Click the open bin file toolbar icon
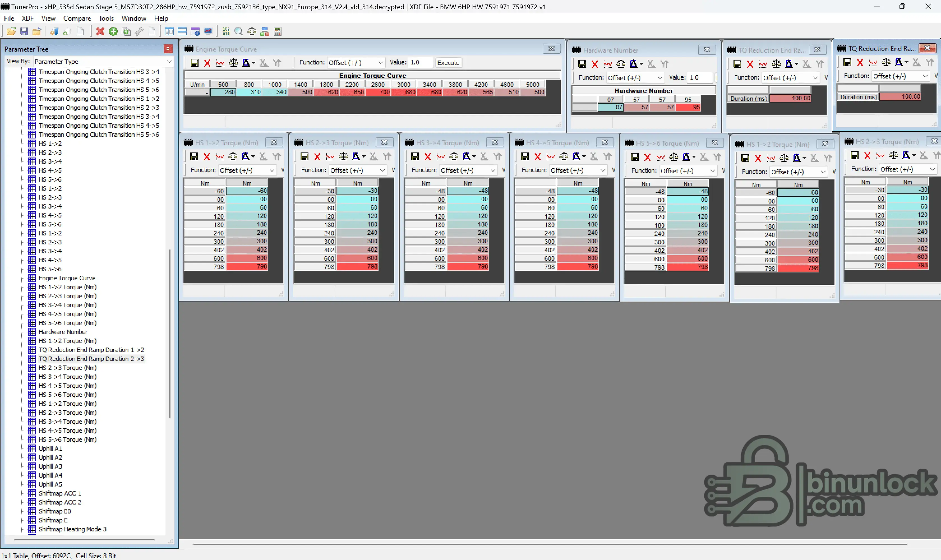Image resolution: width=941 pixels, height=560 pixels. 11,31
